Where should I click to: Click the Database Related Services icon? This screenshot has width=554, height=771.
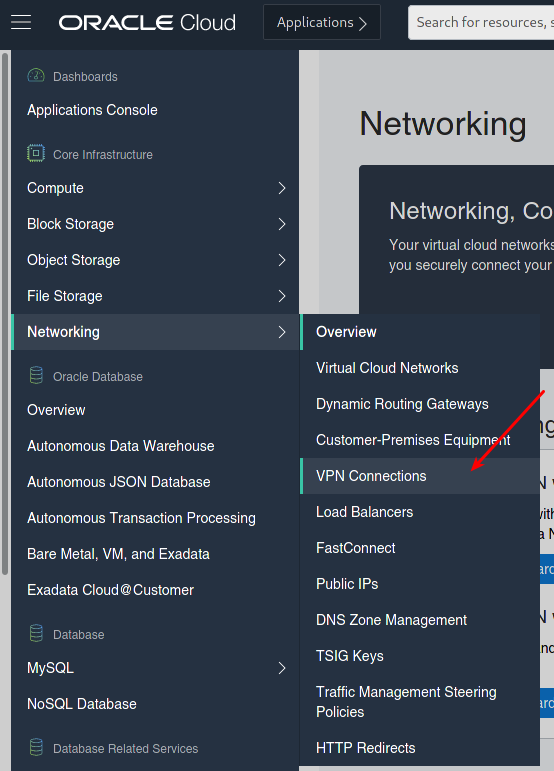(36, 748)
